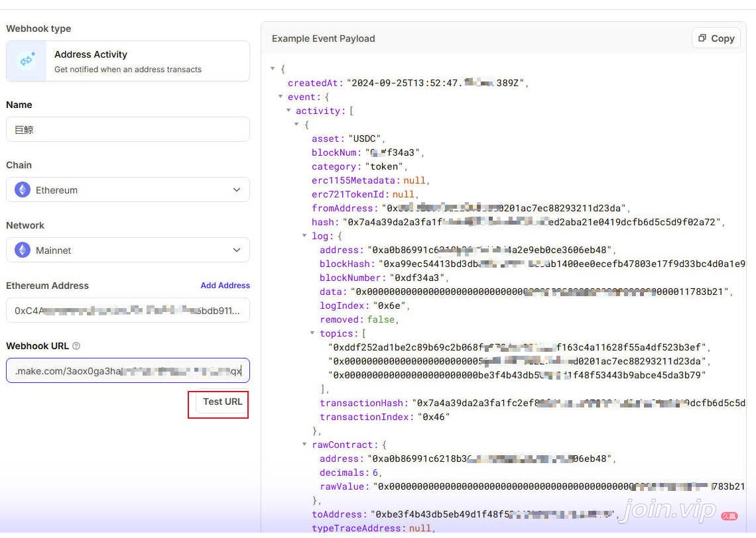This screenshot has height=538, width=756.
Task: Collapse the root payload object
Action: (x=273, y=68)
